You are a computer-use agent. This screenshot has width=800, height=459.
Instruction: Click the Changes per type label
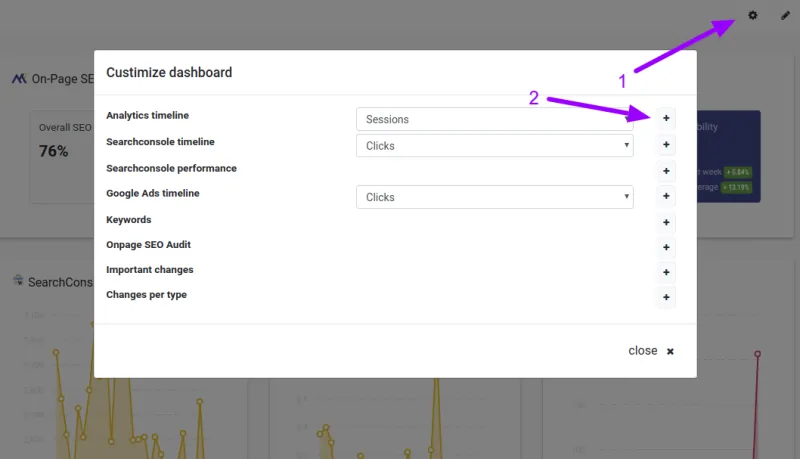[146, 295]
